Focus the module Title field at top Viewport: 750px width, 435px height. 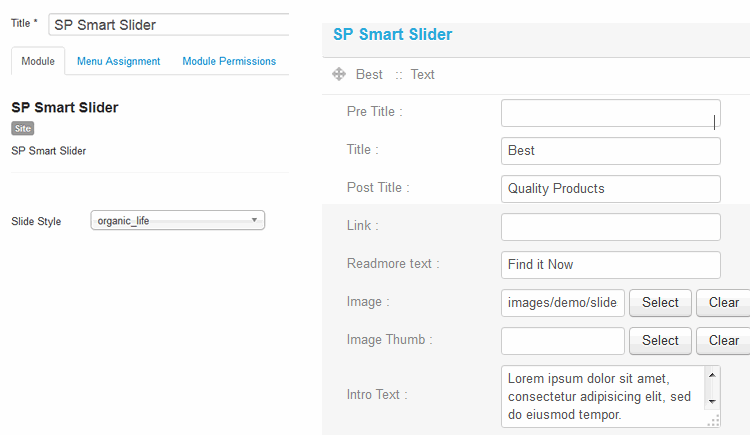pyautogui.click(x=168, y=24)
